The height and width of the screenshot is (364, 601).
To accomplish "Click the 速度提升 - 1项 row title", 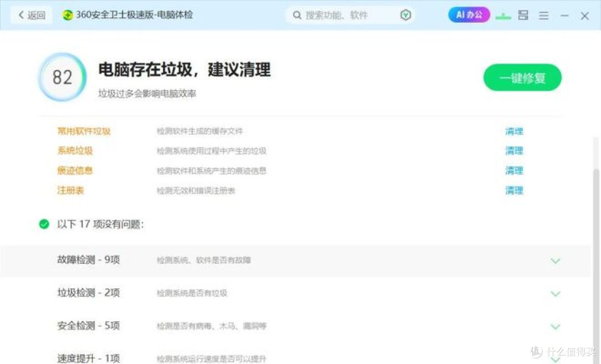I will click(x=88, y=358).
